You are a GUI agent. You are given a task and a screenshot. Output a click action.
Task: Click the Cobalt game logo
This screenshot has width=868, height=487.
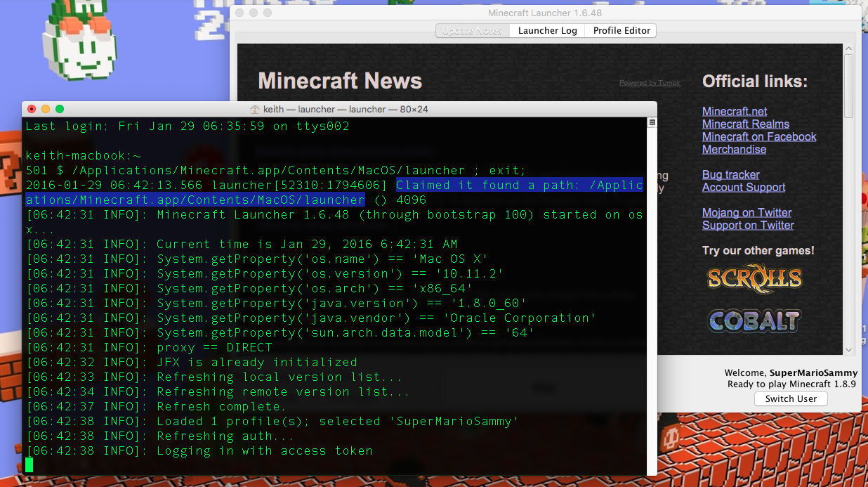754,320
